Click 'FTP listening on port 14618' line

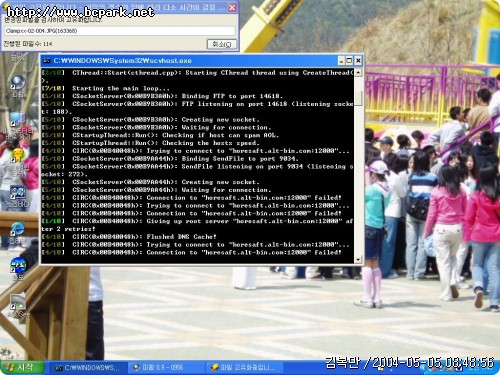(197, 108)
